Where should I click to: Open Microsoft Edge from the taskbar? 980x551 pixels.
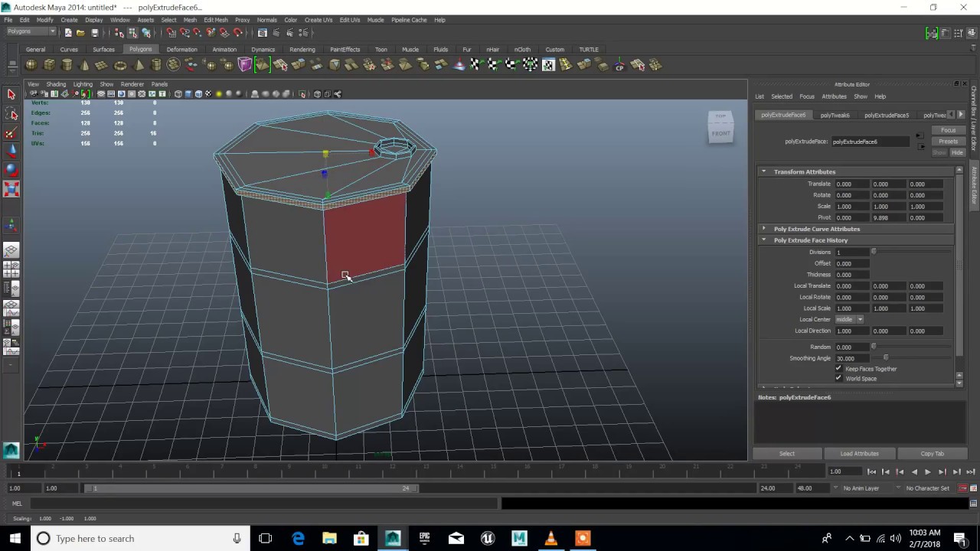(x=298, y=538)
